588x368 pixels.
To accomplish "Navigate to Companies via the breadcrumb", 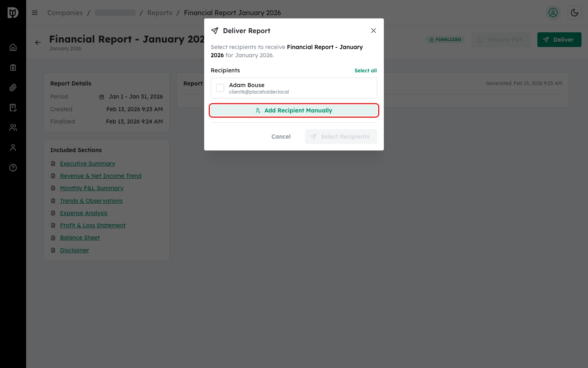I will [x=65, y=13].
